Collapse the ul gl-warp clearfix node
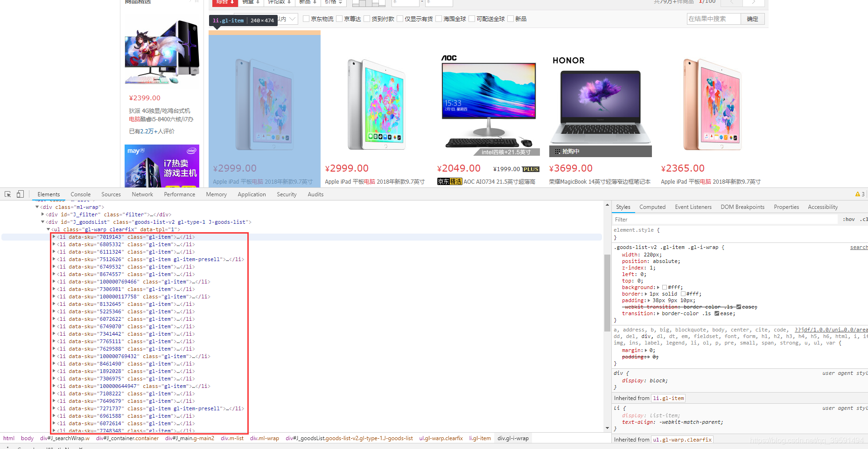Viewport: 868px width, 449px height. pyautogui.click(x=49, y=229)
